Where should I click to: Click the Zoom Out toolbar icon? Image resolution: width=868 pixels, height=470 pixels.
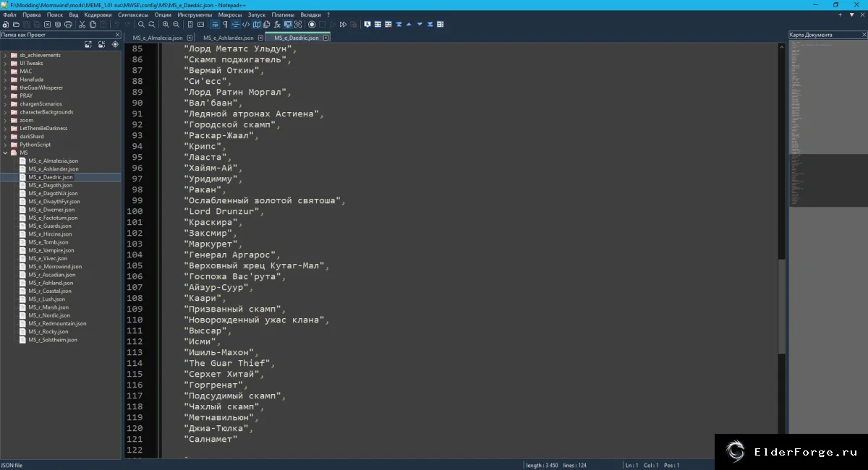(176, 25)
